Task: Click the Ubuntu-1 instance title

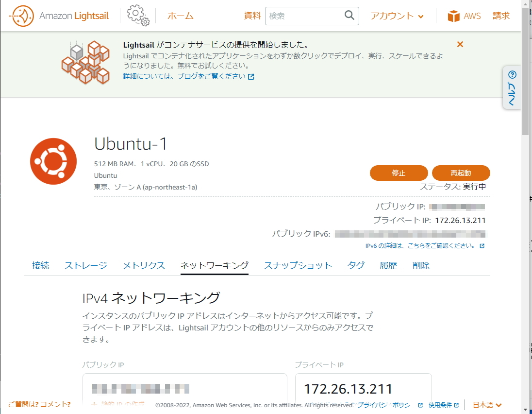Action: [x=131, y=144]
